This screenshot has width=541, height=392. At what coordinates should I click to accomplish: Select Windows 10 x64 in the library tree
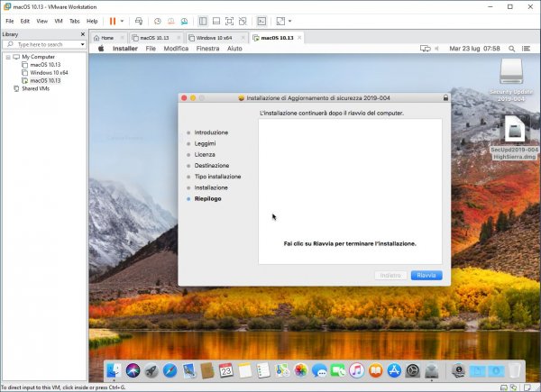point(49,73)
